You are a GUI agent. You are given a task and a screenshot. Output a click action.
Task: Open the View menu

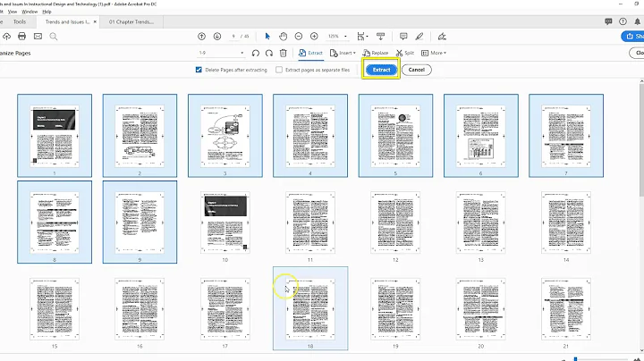[13, 12]
